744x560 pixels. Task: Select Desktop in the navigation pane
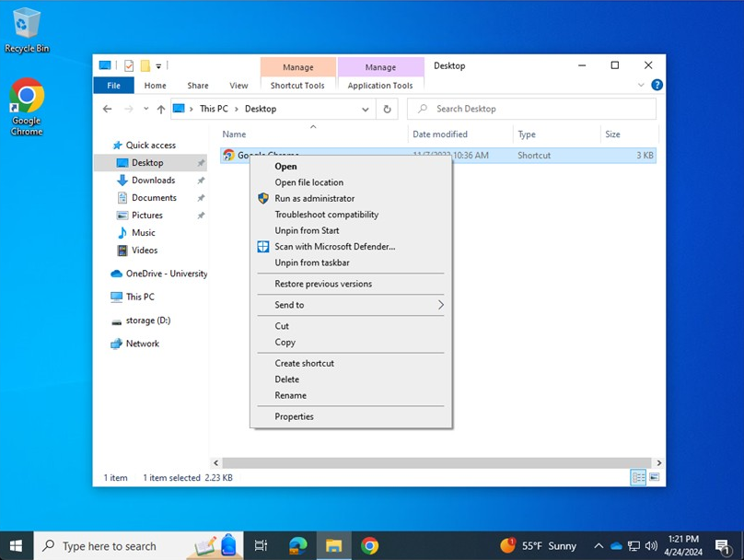[x=151, y=163]
